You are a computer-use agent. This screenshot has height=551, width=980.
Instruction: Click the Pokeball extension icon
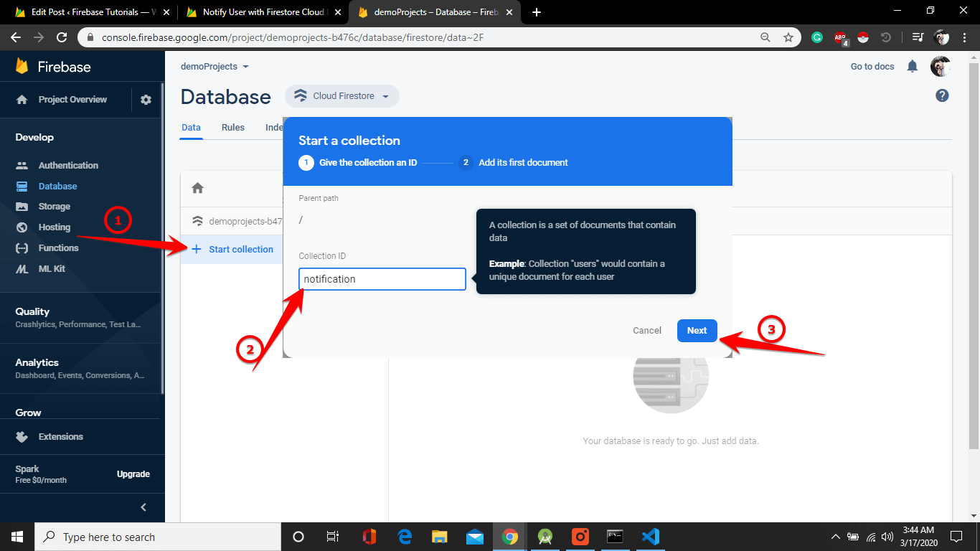click(x=863, y=37)
